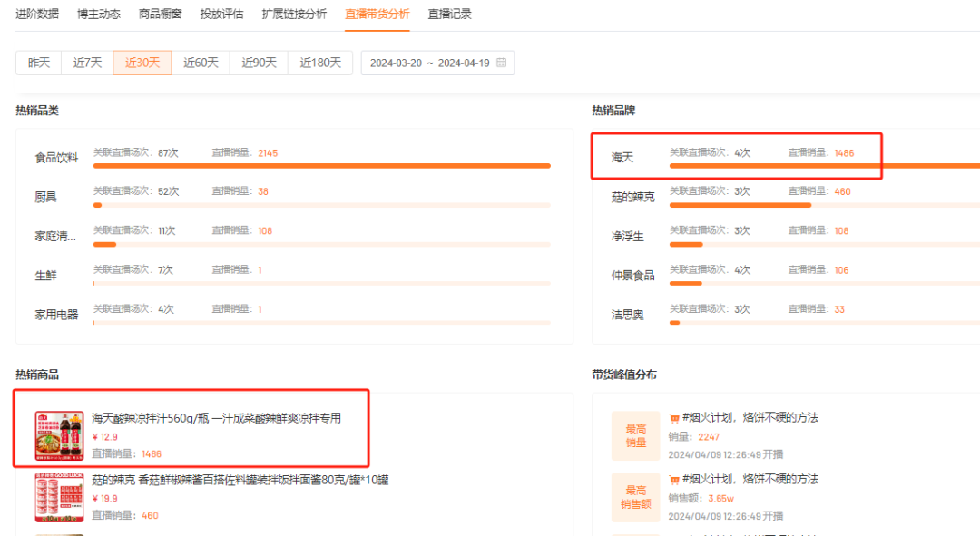Viewport: 980px width, 536px height.
Task: Click the 最高销售额 orange badge
Action: tap(635, 497)
